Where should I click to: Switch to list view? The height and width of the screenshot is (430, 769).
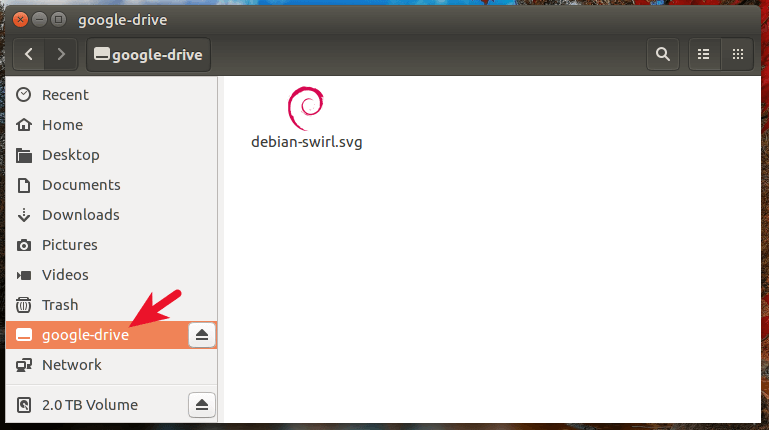coord(704,54)
